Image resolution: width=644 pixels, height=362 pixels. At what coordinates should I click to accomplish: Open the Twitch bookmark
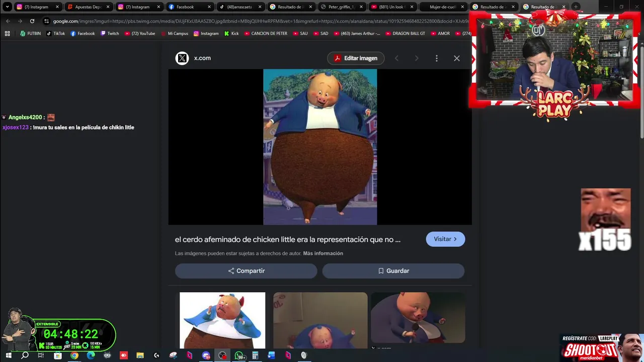110,34
